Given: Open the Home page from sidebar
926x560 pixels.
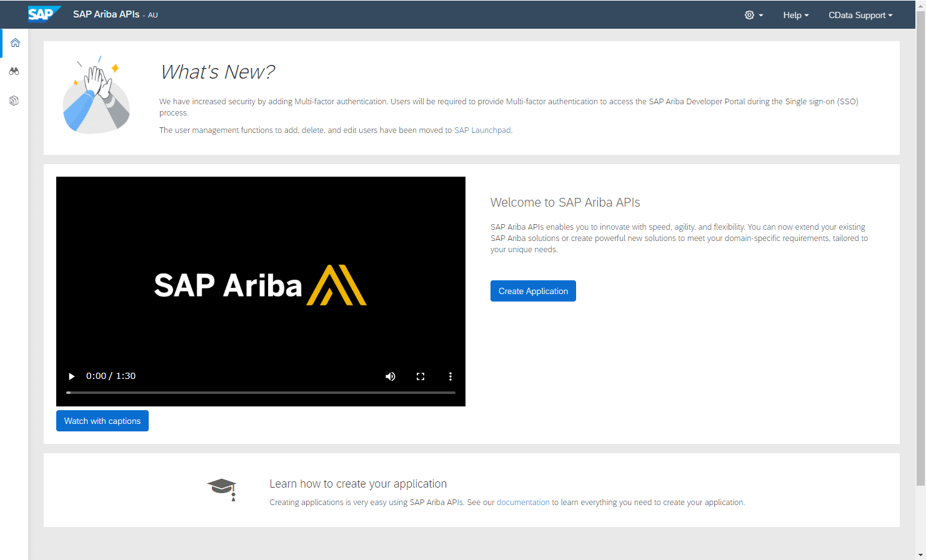Looking at the screenshot, I should point(15,42).
